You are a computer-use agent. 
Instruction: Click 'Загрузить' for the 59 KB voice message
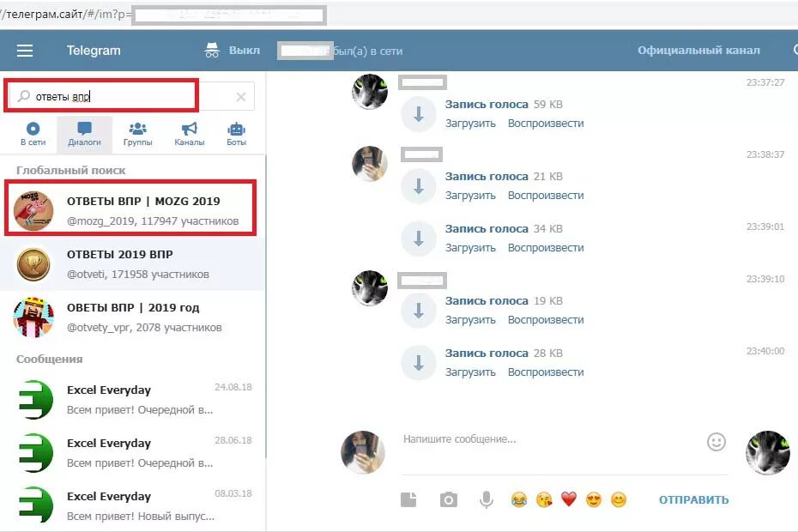[470, 124]
